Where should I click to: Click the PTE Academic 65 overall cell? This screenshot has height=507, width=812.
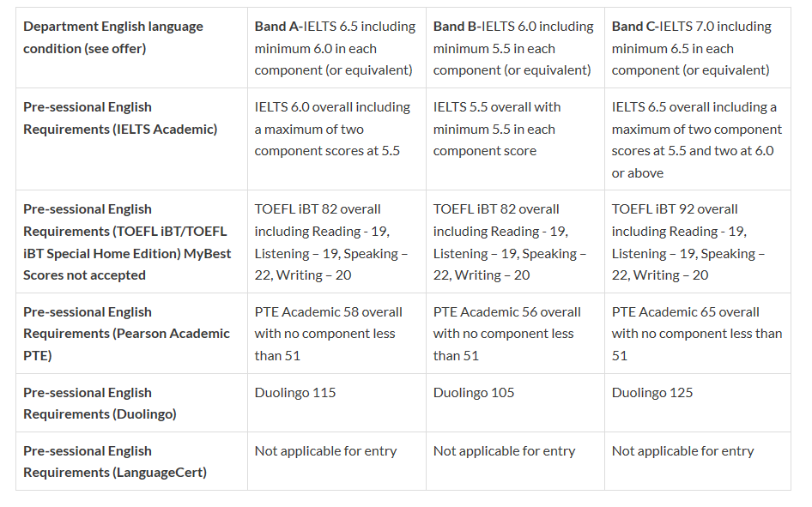[696, 334]
